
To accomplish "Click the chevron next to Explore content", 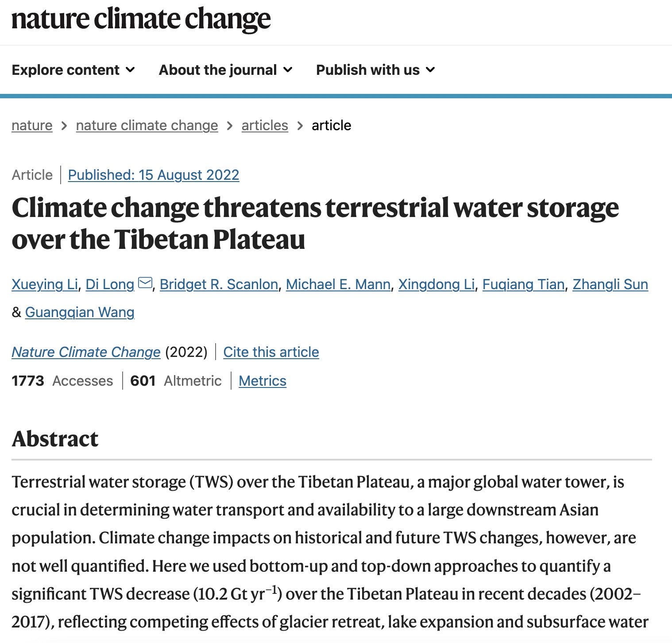I will [x=130, y=70].
